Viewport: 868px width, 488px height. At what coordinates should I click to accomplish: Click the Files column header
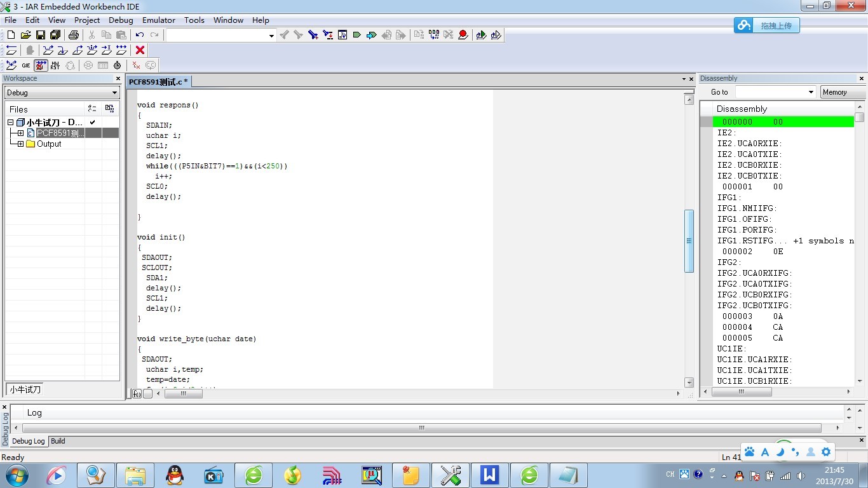click(x=44, y=109)
